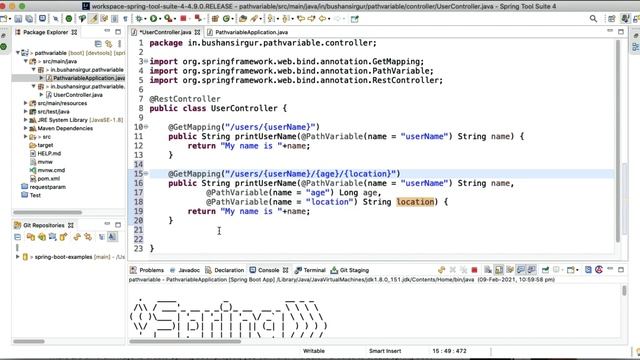Viewport: 640px width, 360px height.
Task: Click the Search magnifier in the top right
Action: click(x=593, y=19)
